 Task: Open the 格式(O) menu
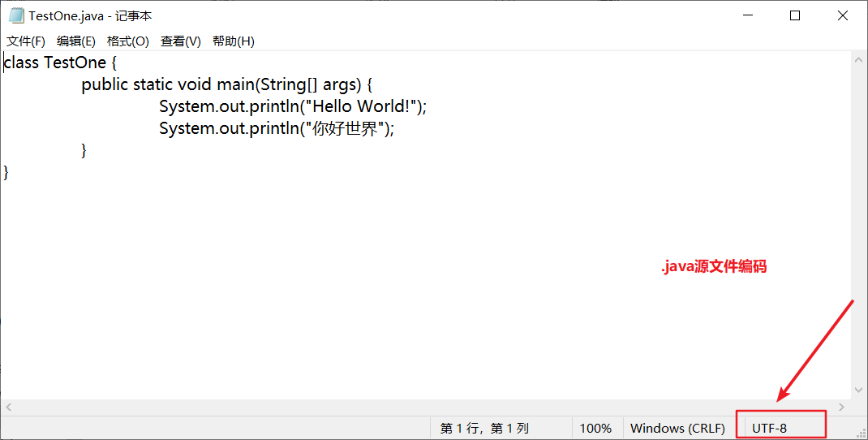tap(128, 41)
